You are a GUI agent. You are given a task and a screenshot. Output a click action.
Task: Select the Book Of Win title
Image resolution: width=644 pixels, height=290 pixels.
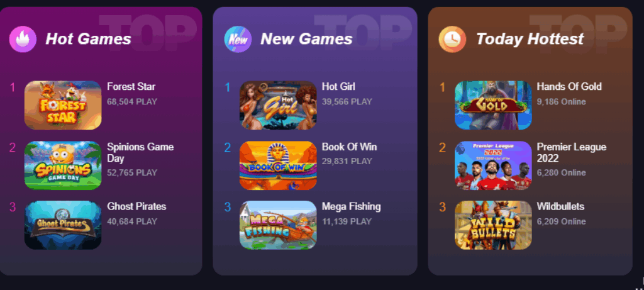349,147
